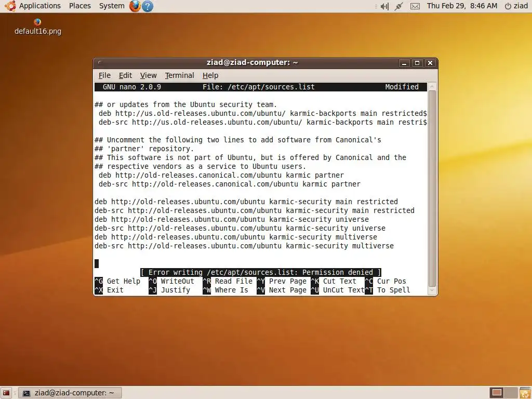The width and height of the screenshot is (532, 399).
Task: Click the '^X Exit' shortcut
Action: click(109, 290)
